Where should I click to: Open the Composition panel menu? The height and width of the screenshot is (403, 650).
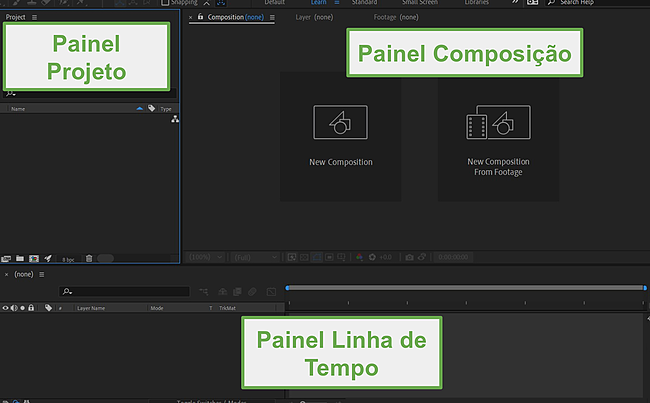coord(272,17)
